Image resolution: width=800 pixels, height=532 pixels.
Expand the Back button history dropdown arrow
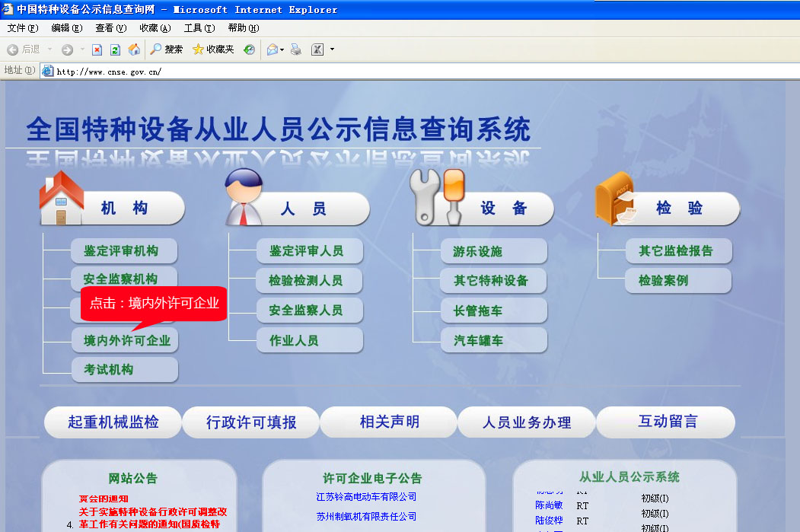point(50,49)
